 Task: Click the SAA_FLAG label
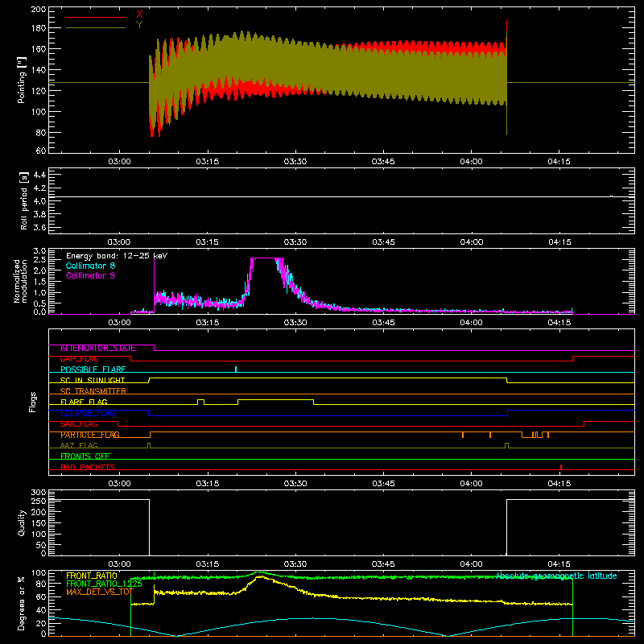[79, 424]
